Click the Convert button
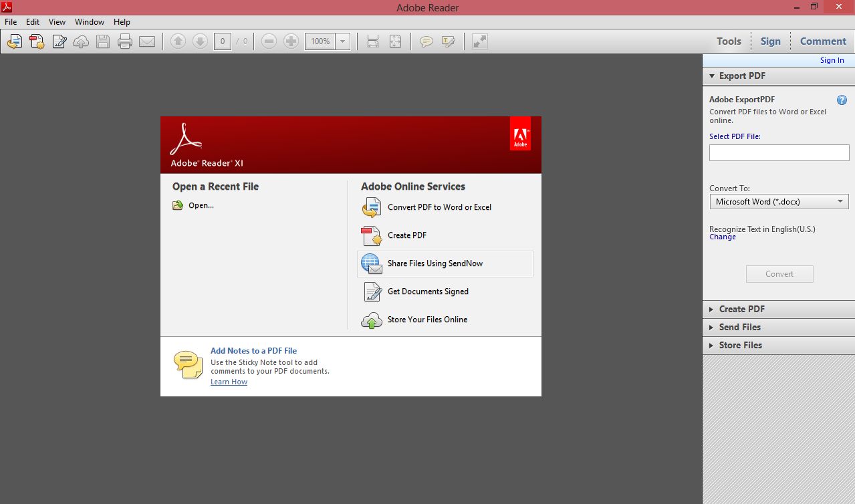Image resolution: width=855 pixels, height=504 pixels. [779, 273]
